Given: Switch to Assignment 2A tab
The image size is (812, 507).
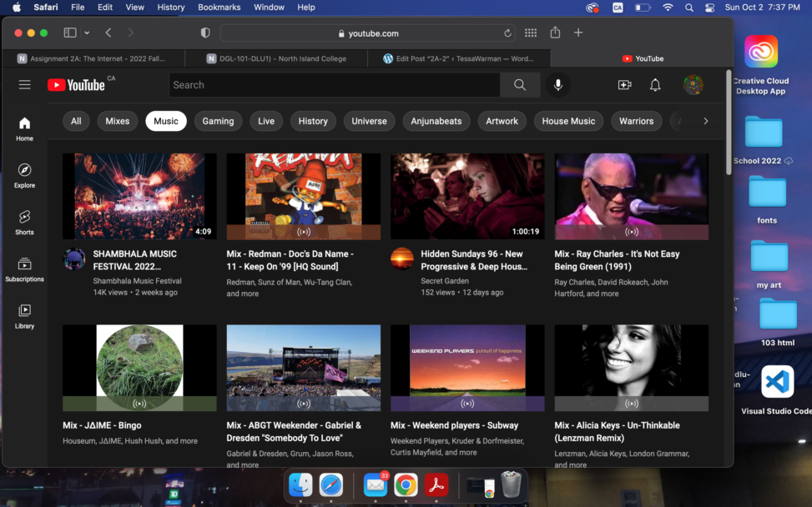Looking at the screenshot, I should [93, 58].
